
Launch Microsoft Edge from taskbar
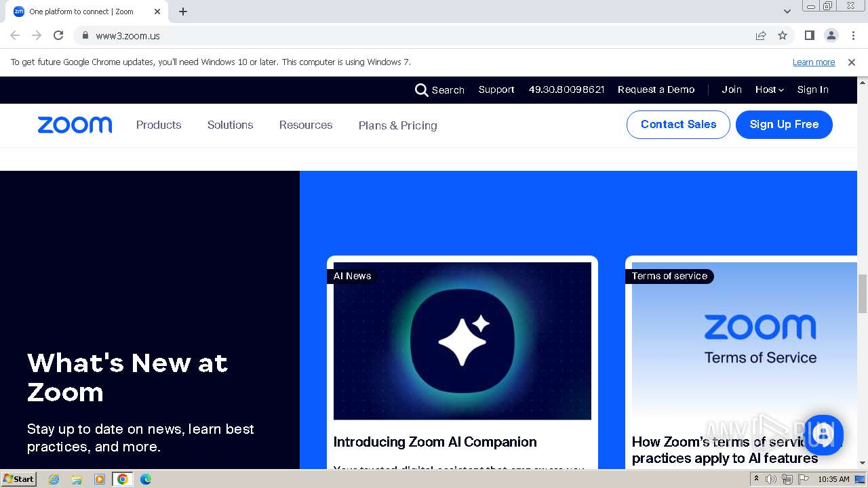(x=146, y=479)
